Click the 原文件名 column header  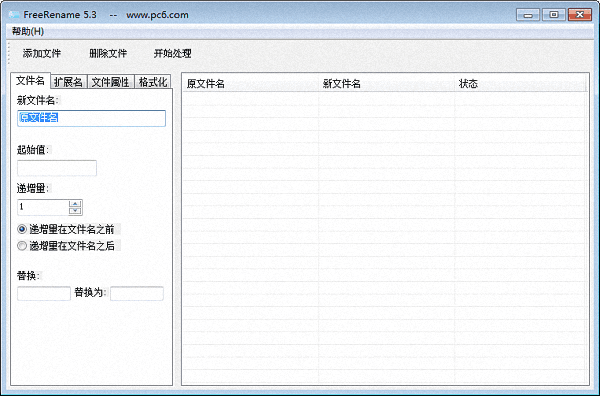[251, 83]
